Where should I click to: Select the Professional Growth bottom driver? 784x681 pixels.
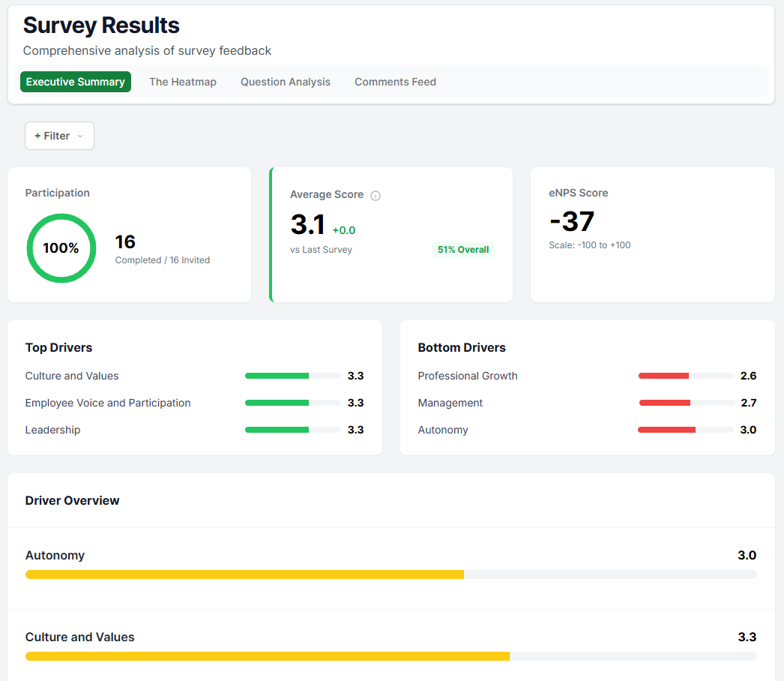pos(587,376)
